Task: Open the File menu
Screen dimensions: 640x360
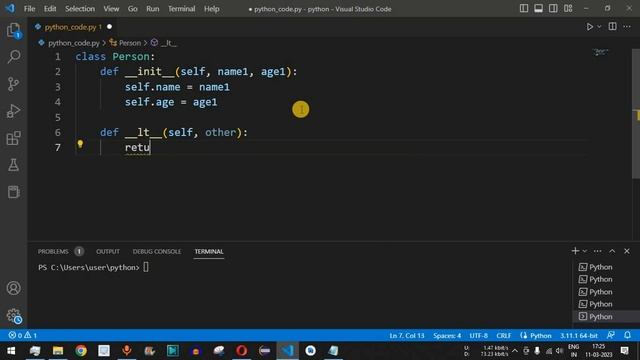Action: tap(29, 9)
